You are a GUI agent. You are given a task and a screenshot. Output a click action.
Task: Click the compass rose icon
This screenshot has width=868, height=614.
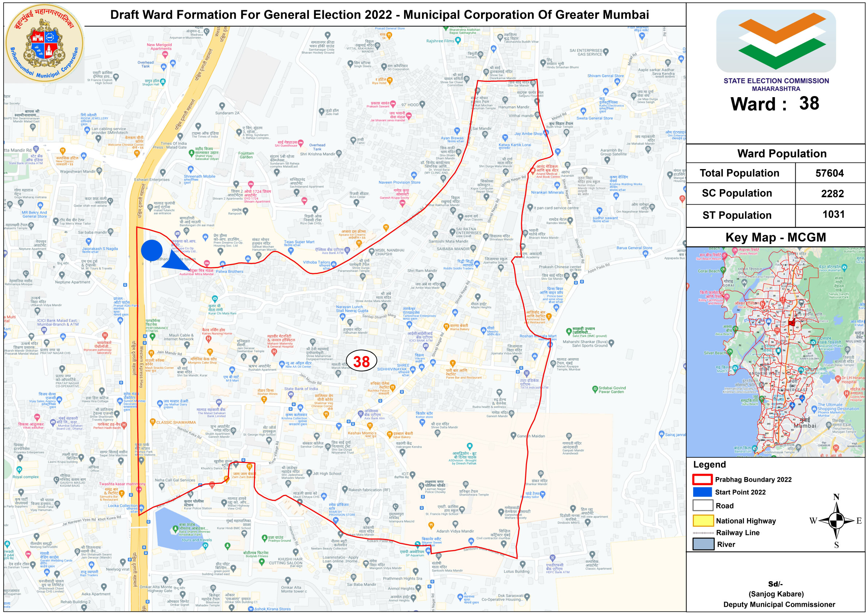click(836, 521)
